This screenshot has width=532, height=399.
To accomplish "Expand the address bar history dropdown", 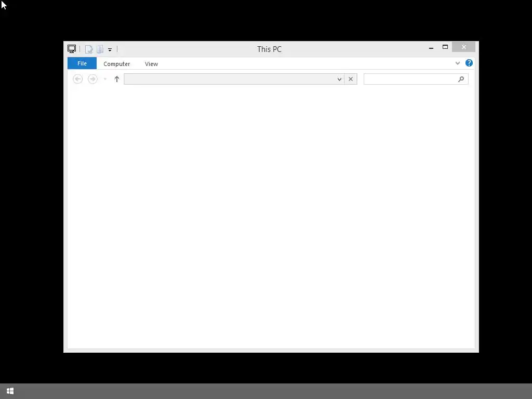I will click(339, 79).
